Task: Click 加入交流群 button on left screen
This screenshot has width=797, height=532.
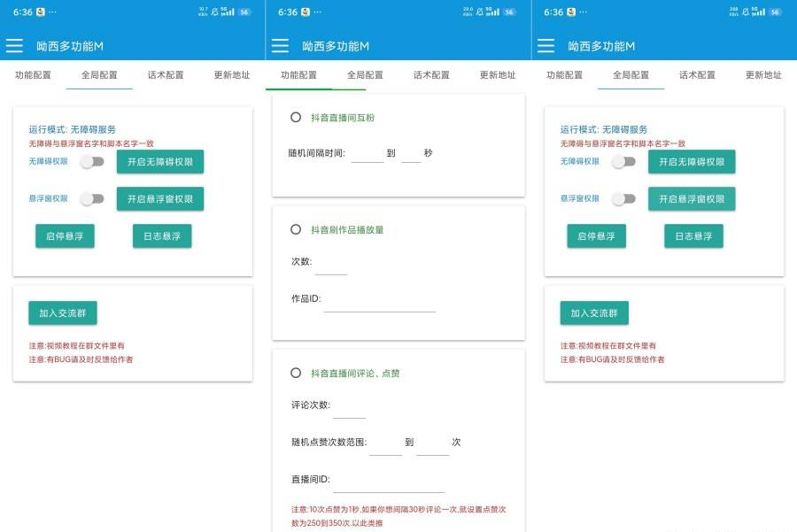Action: (x=63, y=313)
